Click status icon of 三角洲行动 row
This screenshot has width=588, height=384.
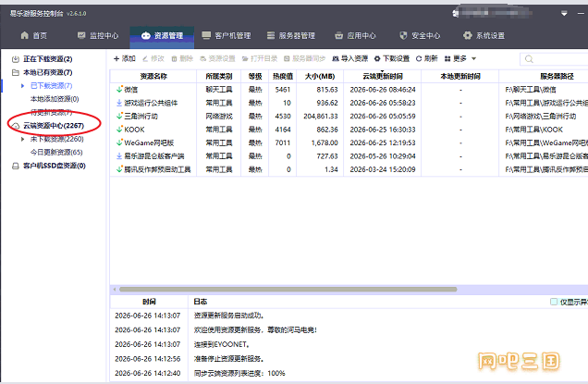119,116
